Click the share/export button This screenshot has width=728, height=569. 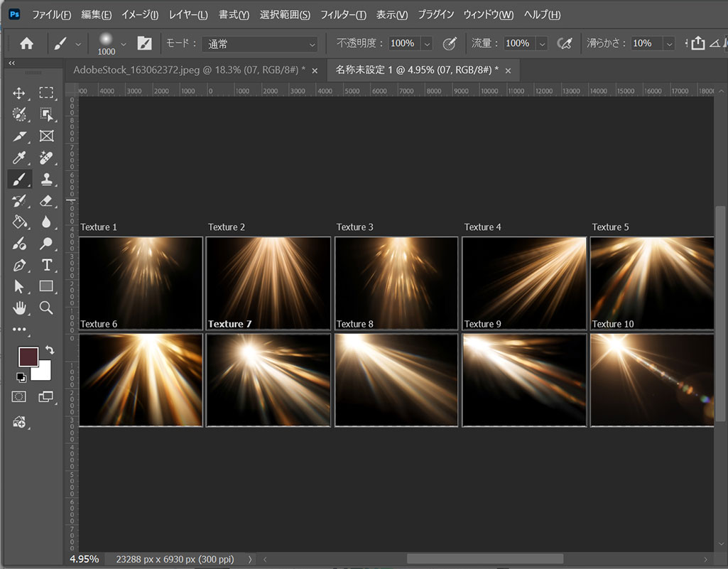coord(697,43)
